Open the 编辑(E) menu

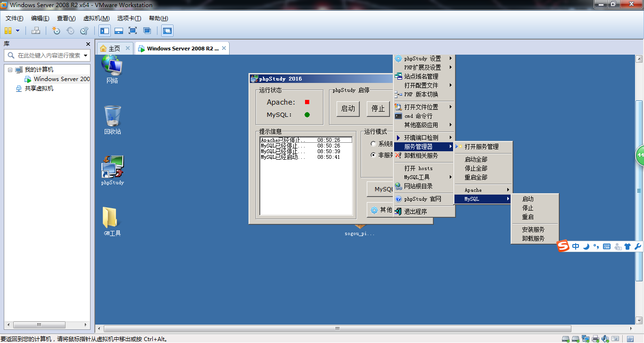pyautogui.click(x=40, y=18)
